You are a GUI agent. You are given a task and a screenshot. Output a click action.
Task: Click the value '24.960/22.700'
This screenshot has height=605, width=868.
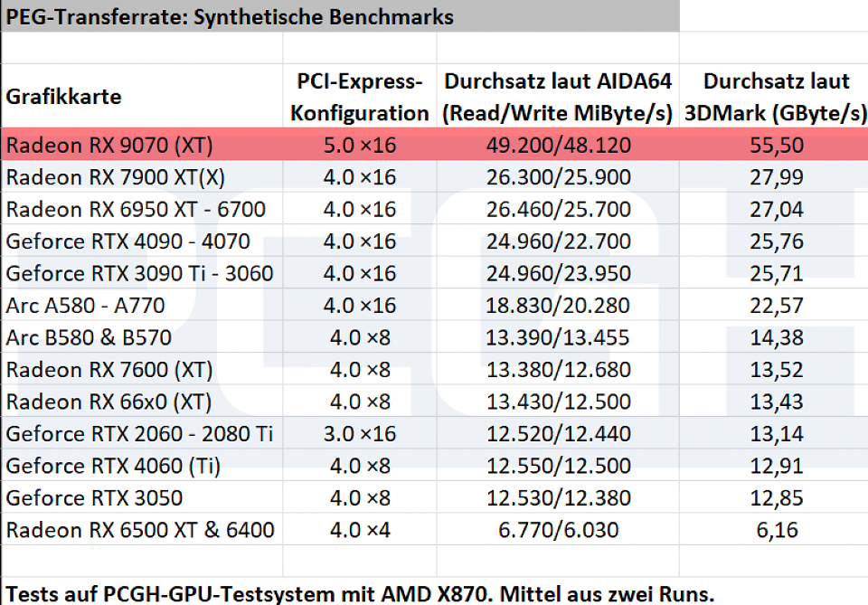click(558, 241)
